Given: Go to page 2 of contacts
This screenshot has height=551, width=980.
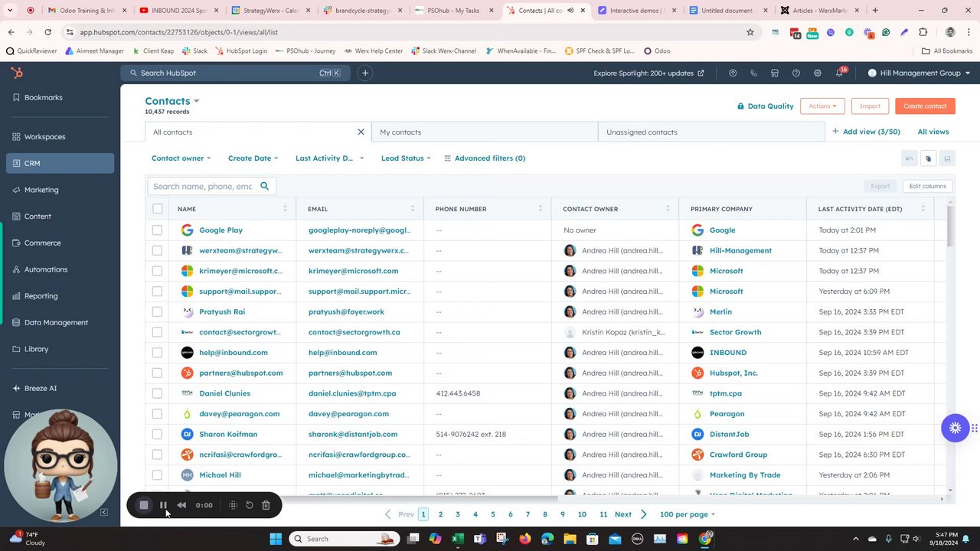Looking at the screenshot, I should pos(440,514).
